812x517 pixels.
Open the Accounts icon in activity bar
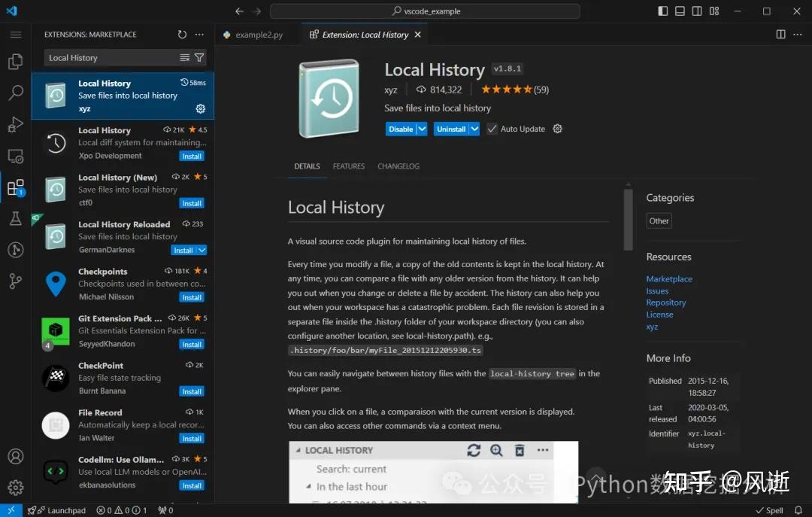16,456
